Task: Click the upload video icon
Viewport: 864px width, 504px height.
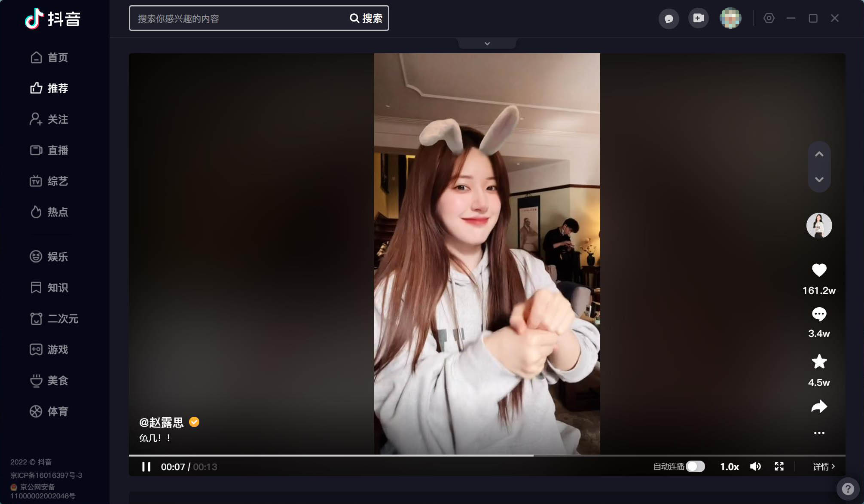Action: [698, 18]
